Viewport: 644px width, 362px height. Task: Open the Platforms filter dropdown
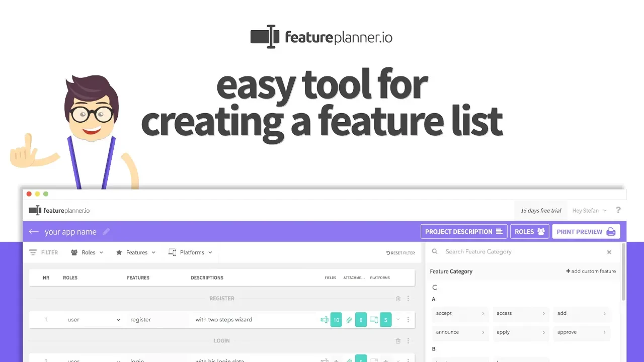(190, 252)
